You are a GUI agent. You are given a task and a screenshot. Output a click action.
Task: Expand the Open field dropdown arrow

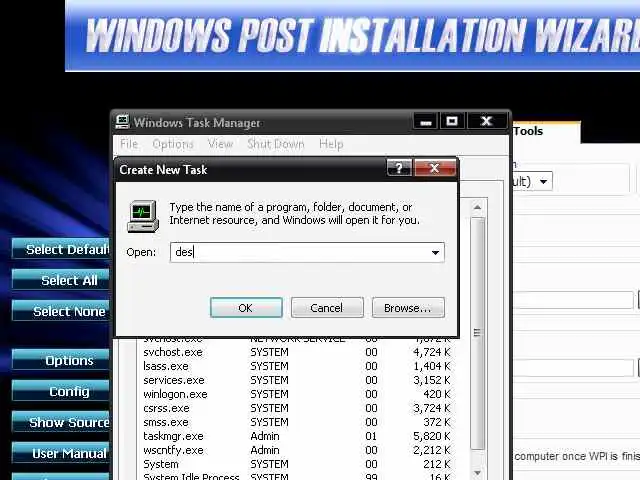[435, 253]
